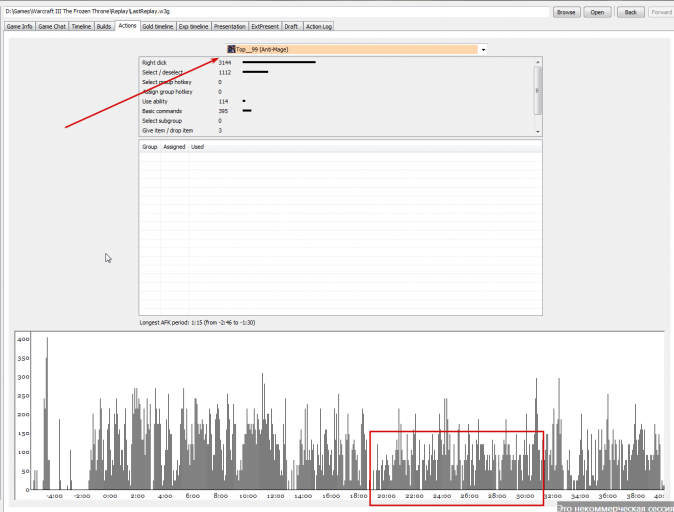Switch to the Draft tab

[x=291, y=26]
